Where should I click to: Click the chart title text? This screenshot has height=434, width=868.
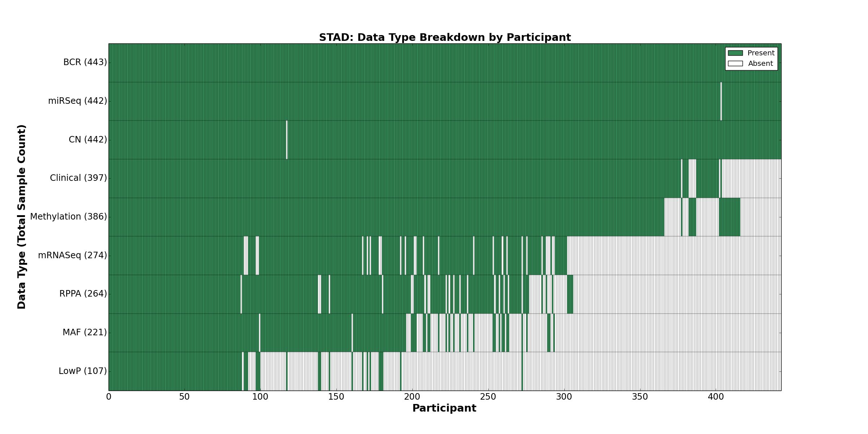click(x=444, y=38)
